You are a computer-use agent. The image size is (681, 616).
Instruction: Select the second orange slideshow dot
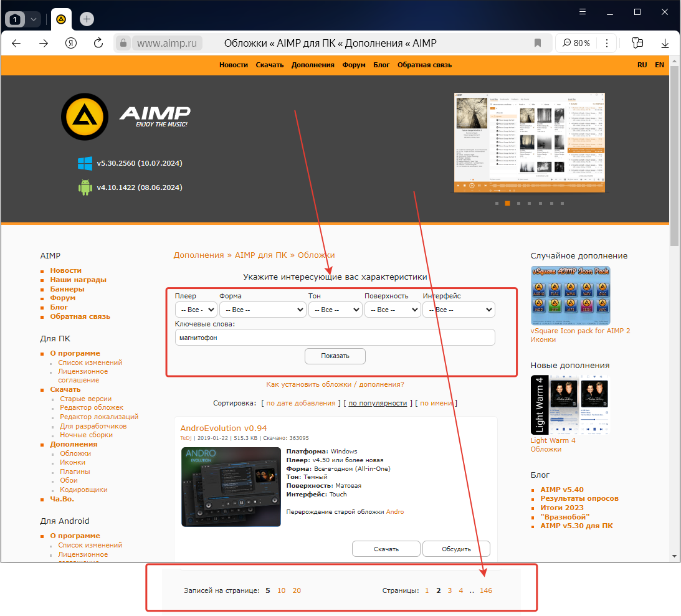(x=507, y=203)
